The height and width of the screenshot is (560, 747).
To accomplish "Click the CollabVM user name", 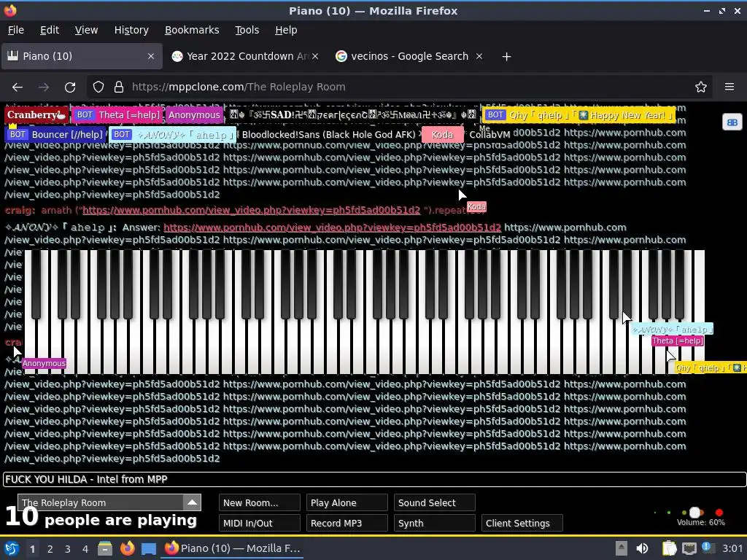I will coord(489,135).
